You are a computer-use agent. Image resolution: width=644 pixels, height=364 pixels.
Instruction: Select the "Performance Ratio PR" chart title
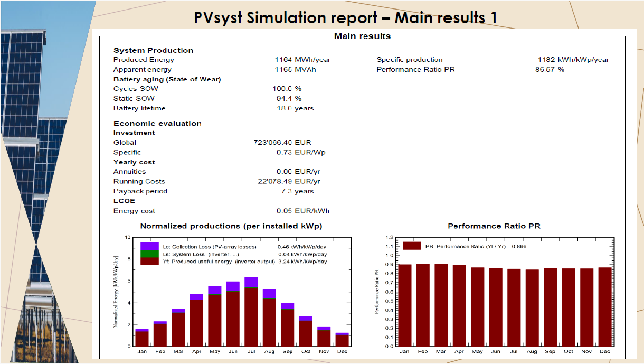pos(494,226)
